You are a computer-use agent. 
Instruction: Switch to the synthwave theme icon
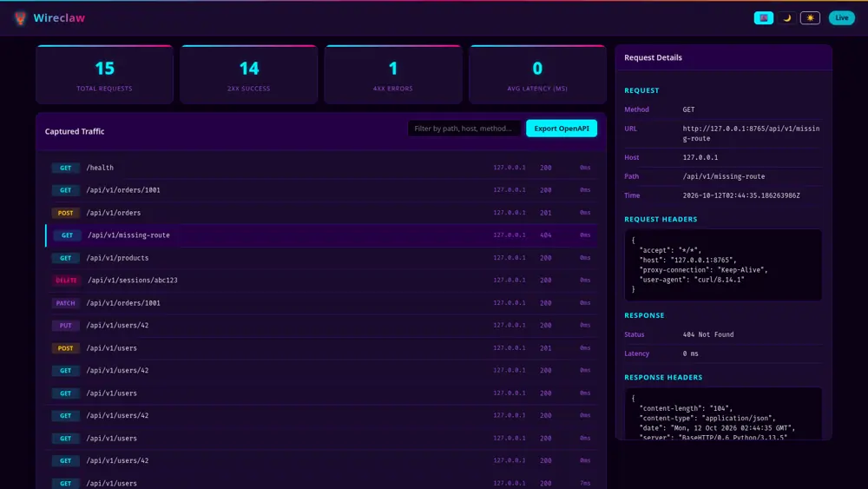763,17
